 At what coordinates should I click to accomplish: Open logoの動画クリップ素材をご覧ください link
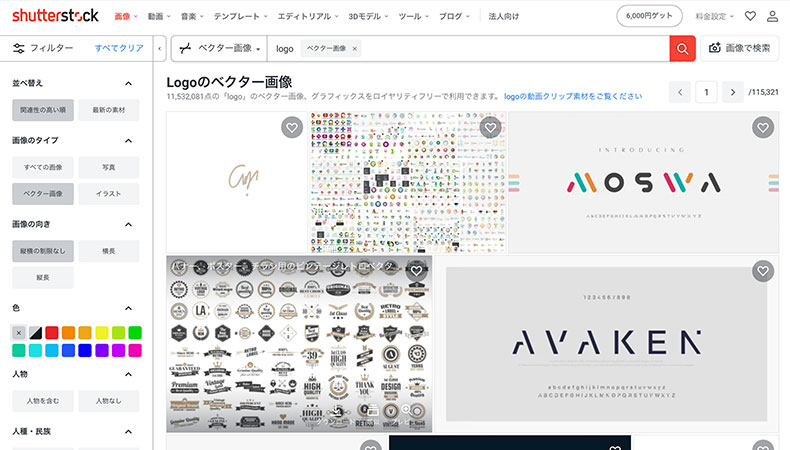573,96
